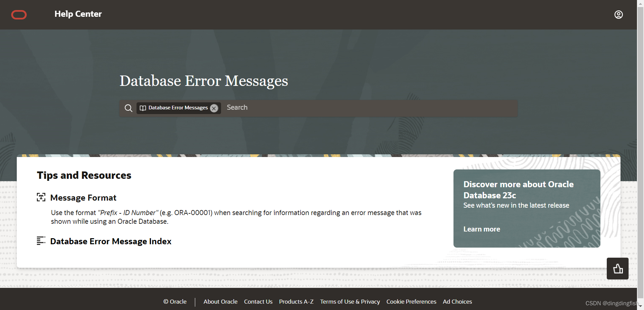Open the About Oracle footer link
This screenshot has height=310, width=644.
(x=220, y=302)
